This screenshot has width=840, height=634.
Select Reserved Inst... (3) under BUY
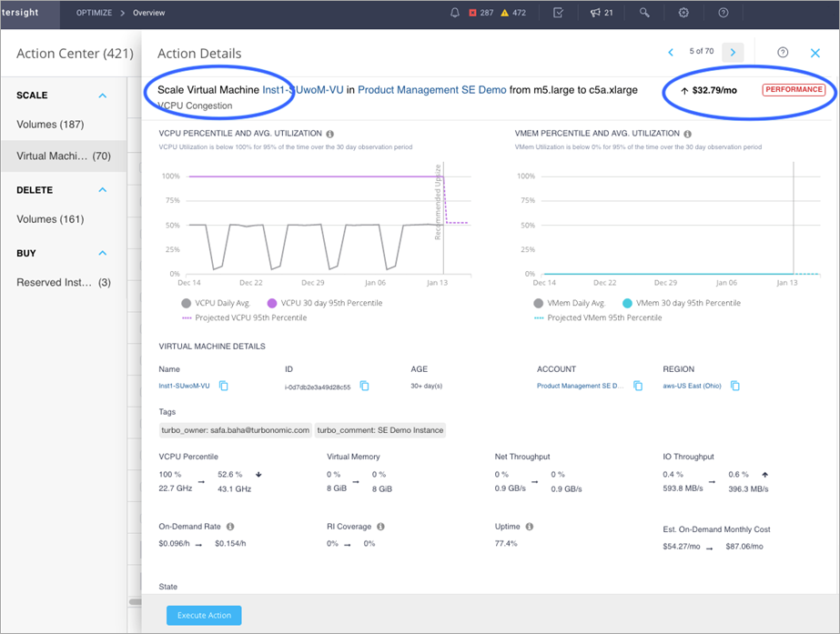point(63,282)
